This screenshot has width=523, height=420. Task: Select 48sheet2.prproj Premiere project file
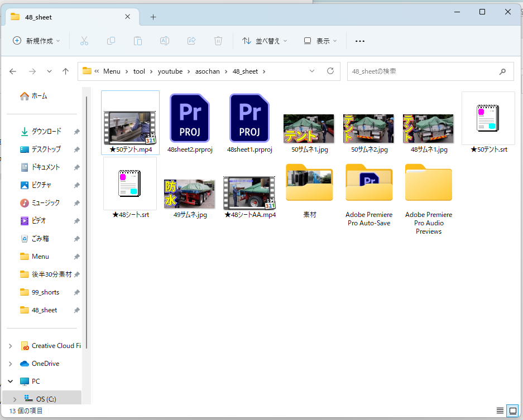190,123
